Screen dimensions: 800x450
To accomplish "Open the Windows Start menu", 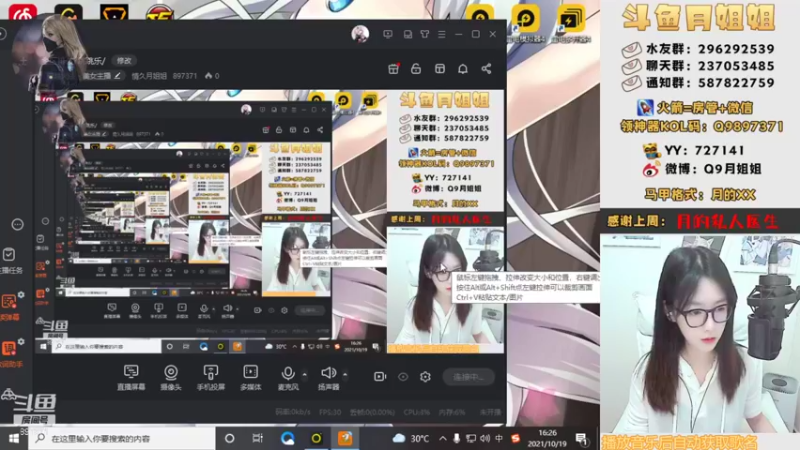I will coord(14,438).
